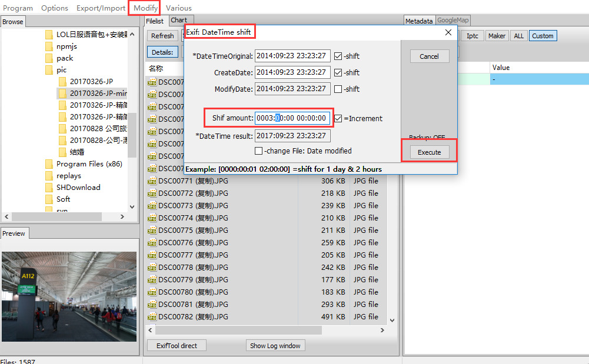Image resolution: width=589 pixels, height=364 pixels.
Task: Click JPG icon of DSC00774 (复制).JPG
Action: (152, 218)
